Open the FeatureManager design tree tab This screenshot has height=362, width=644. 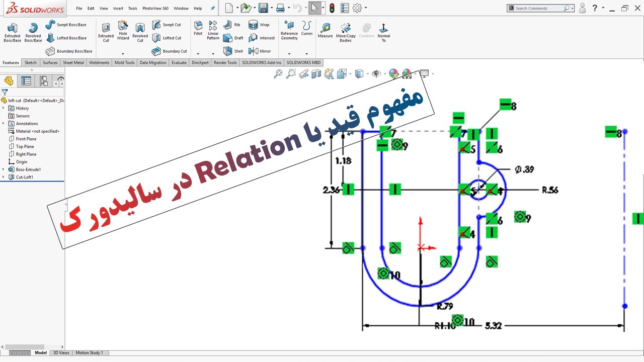pos(9,81)
